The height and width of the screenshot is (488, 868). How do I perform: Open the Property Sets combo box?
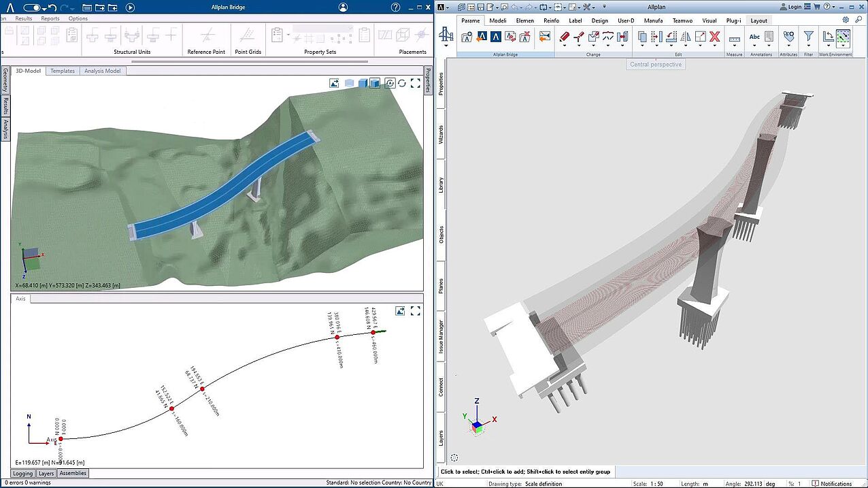coord(323,29)
